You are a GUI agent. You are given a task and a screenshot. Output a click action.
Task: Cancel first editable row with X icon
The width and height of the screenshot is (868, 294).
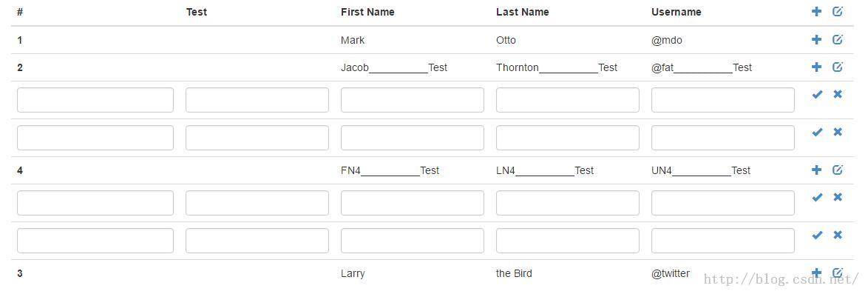click(x=838, y=94)
